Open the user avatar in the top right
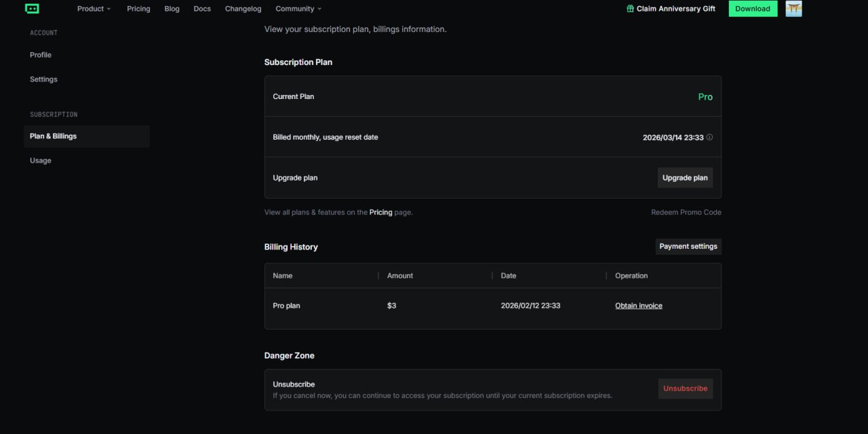Screen dimensions: 868x434 click(x=793, y=9)
